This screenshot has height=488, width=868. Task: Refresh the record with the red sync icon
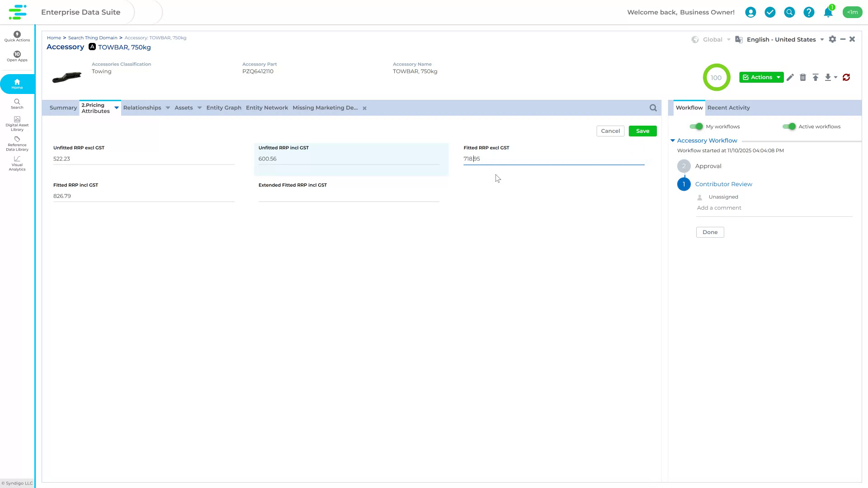pyautogui.click(x=846, y=77)
